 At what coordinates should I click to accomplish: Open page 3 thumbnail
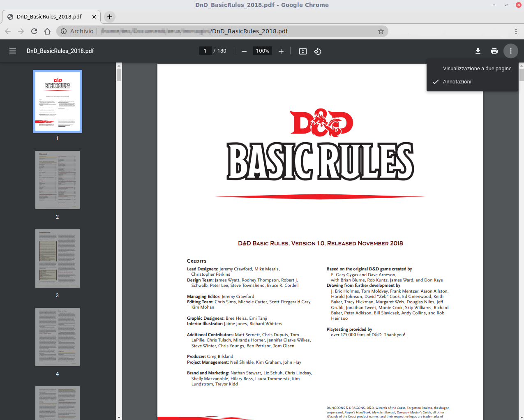click(x=58, y=258)
